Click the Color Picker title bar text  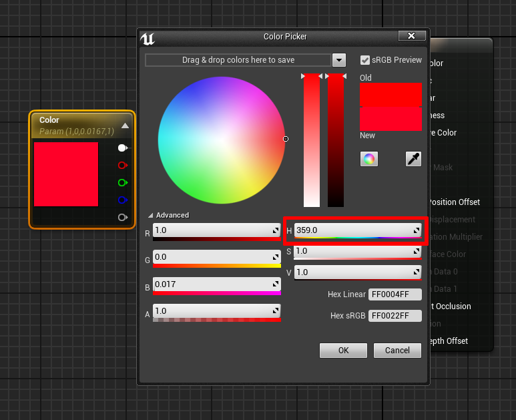[285, 37]
